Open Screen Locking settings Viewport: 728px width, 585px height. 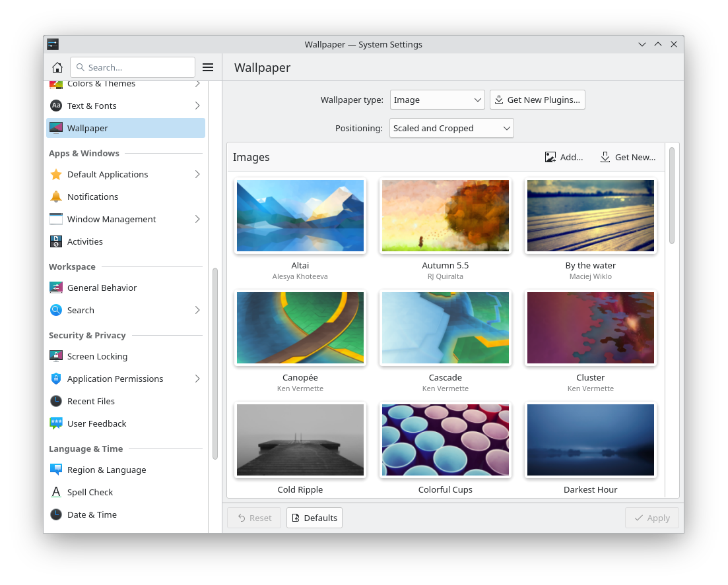click(x=97, y=356)
